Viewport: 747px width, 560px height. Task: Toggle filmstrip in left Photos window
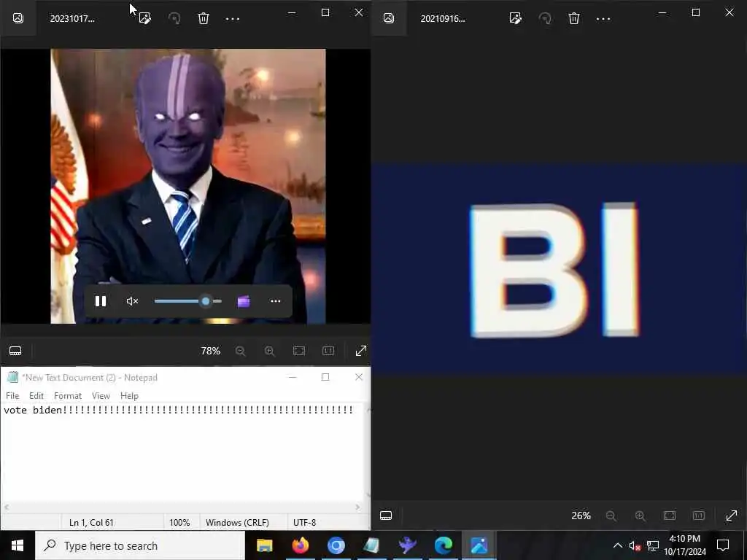click(x=15, y=351)
